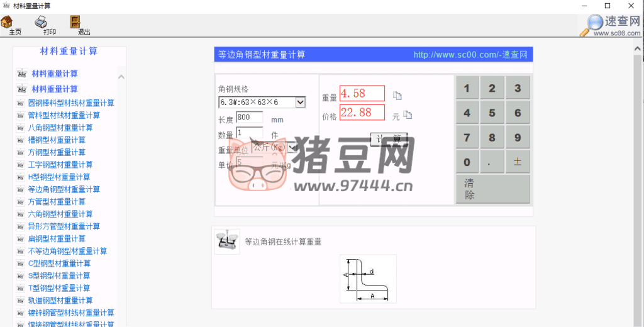Click the 打印 printer icon

(41, 23)
